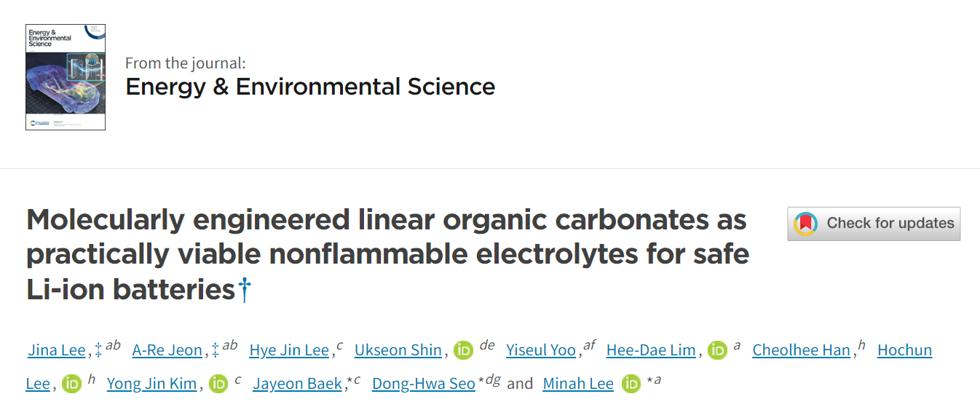Open ORCID icon next to Hochun Lee

71,384
